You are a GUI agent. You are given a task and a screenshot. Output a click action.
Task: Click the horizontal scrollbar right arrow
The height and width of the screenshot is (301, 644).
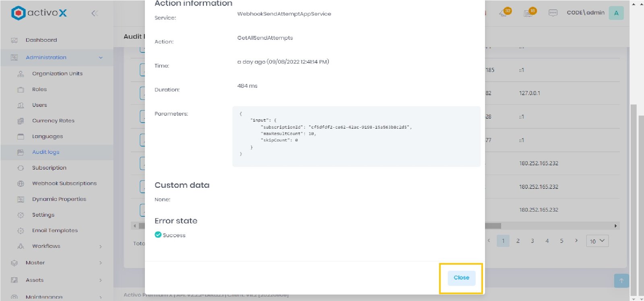[616, 226]
